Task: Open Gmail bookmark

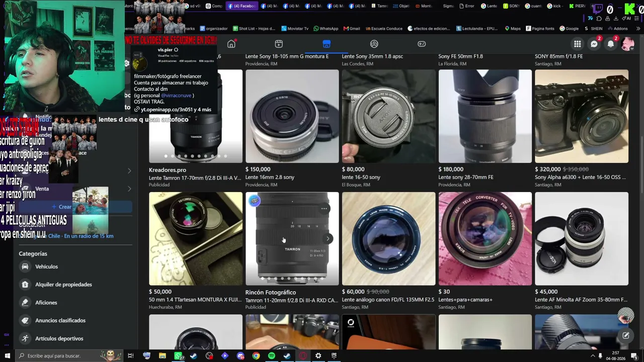Action: (x=351, y=29)
